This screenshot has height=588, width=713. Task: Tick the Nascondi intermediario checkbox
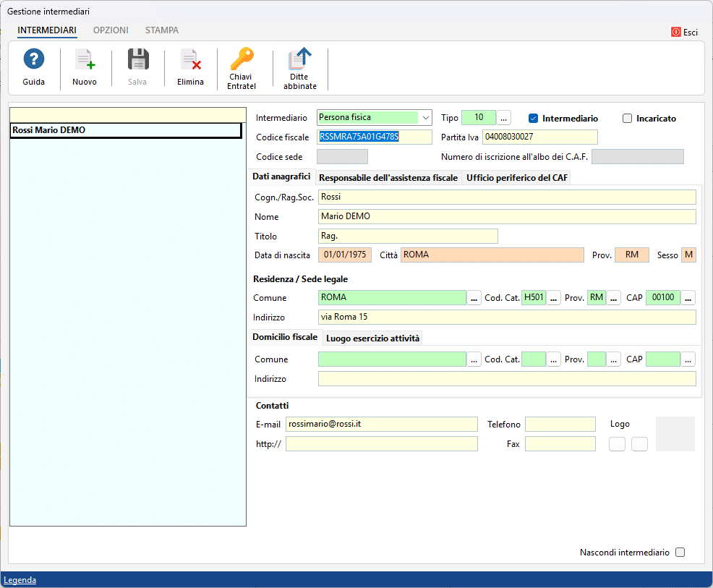pos(680,552)
